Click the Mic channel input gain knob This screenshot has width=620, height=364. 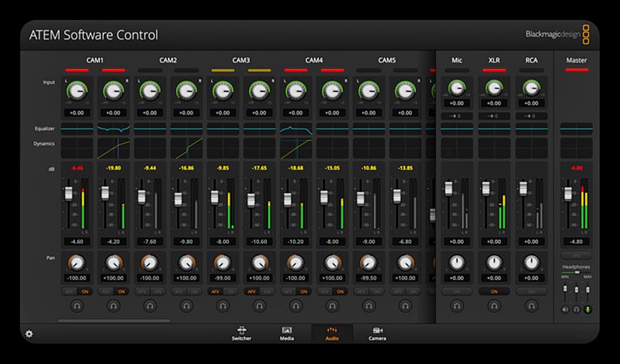(457, 88)
